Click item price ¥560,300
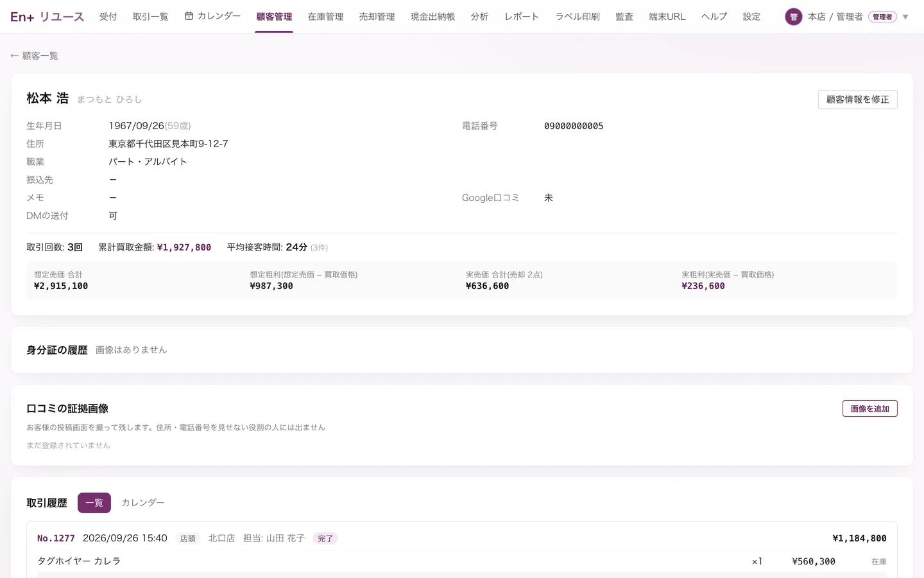Image resolution: width=924 pixels, height=578 pixels. pyautogui.click(x=814, y=561)
